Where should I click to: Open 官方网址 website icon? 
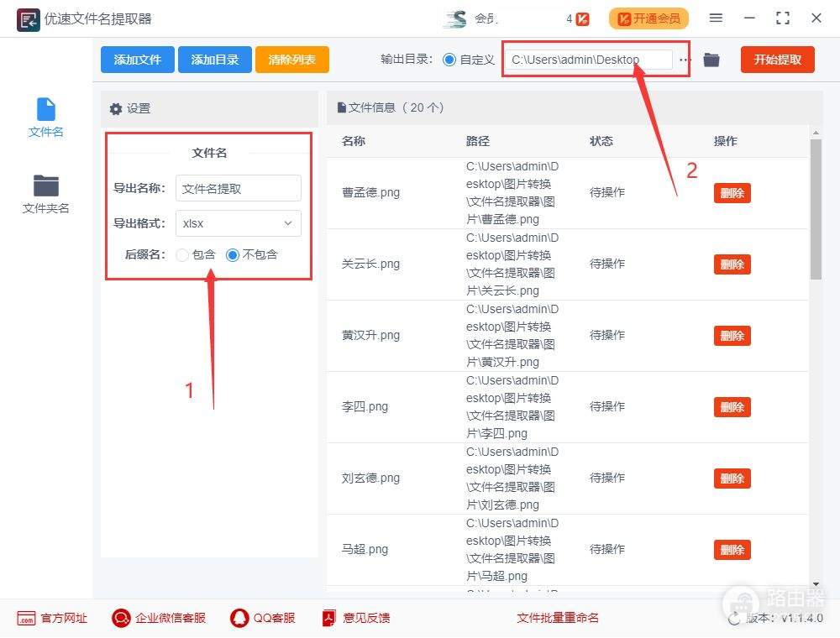click(x=26, y=618)
